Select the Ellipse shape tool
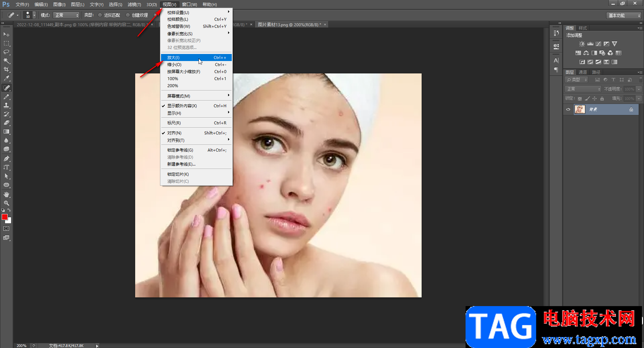Image resolution: width=644 pixels, height=348 pixels. coord(6,185)
